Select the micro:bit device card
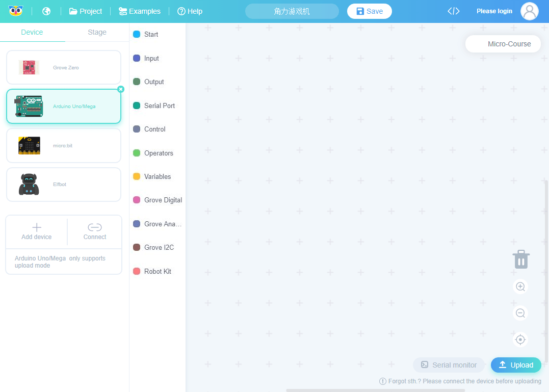Image resolution: width=549 pixels, height=392 pixels. point(64,146)
